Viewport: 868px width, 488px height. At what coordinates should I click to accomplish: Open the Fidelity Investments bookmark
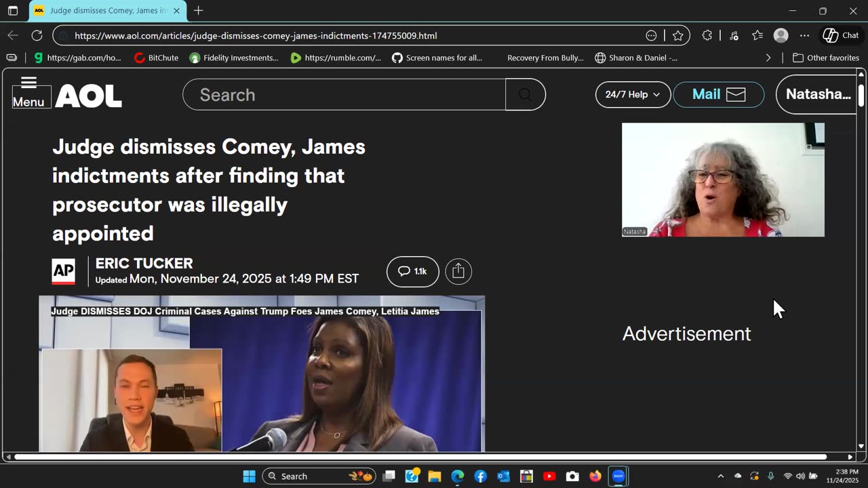tap(234, 58)
